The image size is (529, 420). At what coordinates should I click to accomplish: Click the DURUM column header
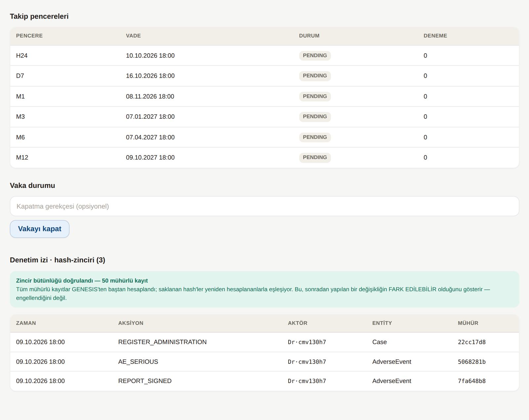pos(309,36)
